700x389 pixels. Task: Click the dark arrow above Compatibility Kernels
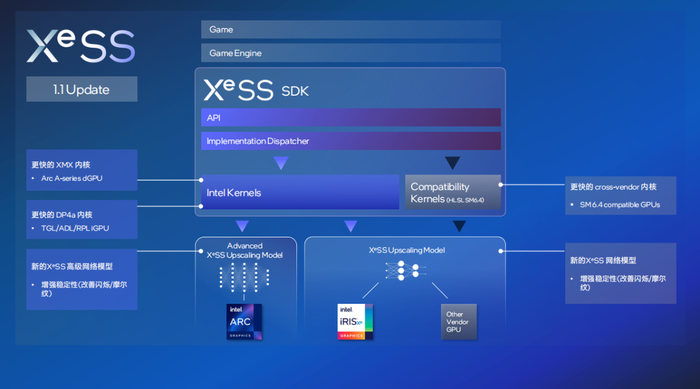(x=452, y=163)
